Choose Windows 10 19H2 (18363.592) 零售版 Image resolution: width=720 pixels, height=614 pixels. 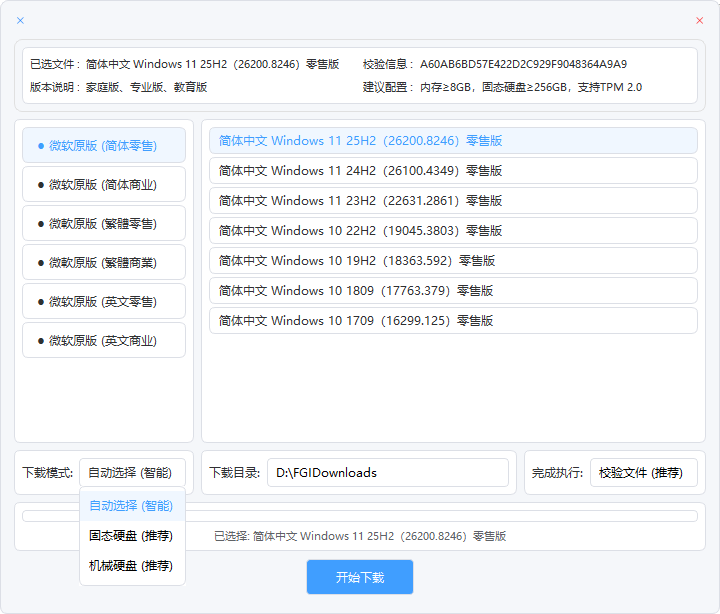[x=453, y=260]
